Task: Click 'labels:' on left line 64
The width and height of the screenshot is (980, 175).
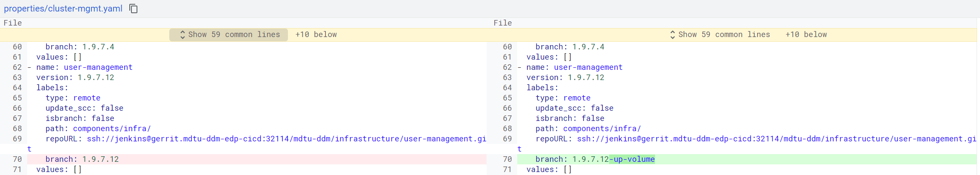Action: click(52, 88)
